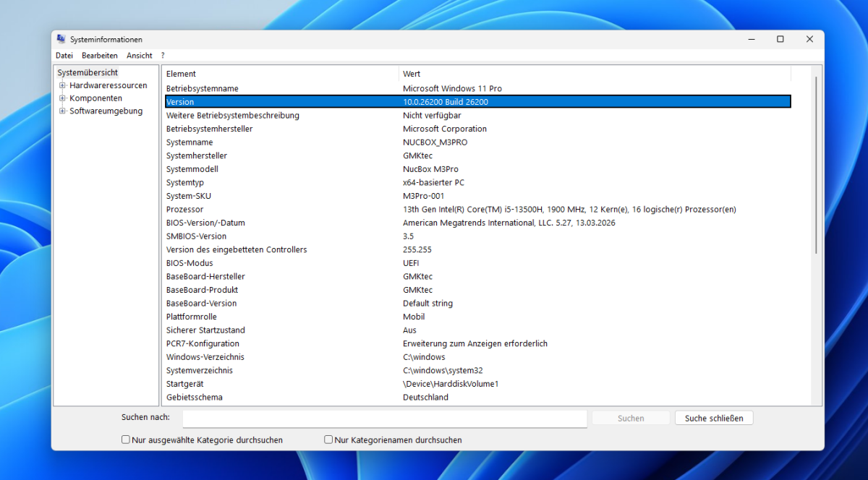Click the value Deutschland
The width and height of the screenshot is (868, 480).
pyautogui.click(x=425, y=398)
